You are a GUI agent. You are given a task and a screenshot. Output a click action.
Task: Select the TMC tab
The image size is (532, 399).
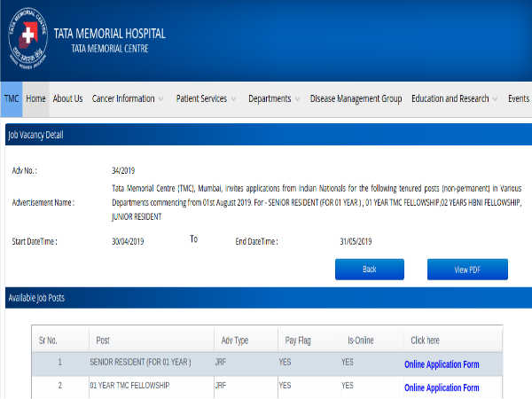[11, 98]
